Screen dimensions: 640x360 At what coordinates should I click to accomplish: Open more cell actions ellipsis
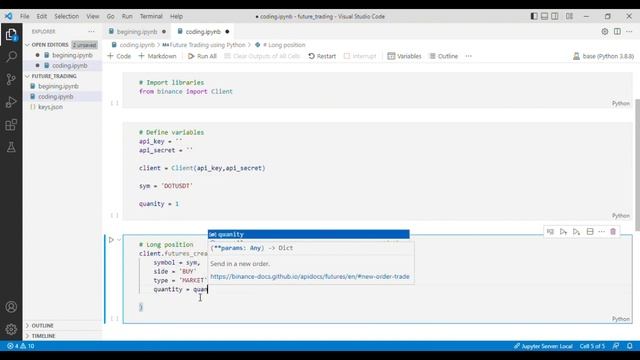pos(601,232)
